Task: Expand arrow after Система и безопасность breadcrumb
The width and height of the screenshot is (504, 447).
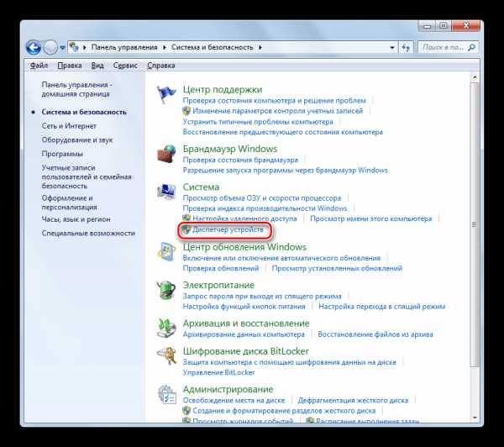Action: click(260, 48)
